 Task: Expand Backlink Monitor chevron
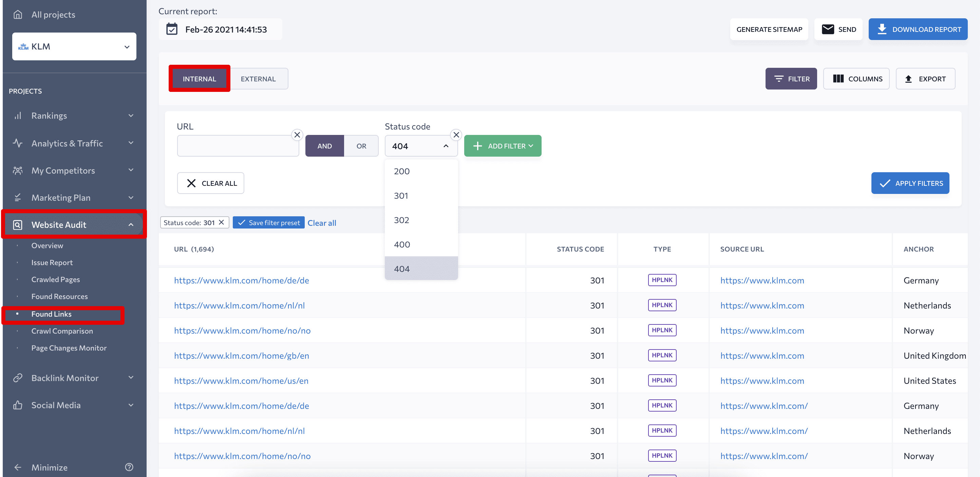[x=131, y=377]
